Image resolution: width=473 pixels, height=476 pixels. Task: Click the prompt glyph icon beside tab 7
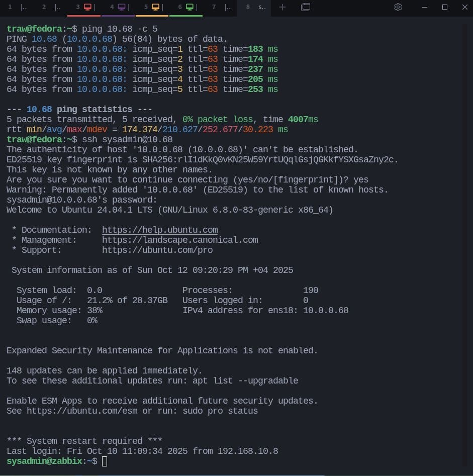[228, 7]
